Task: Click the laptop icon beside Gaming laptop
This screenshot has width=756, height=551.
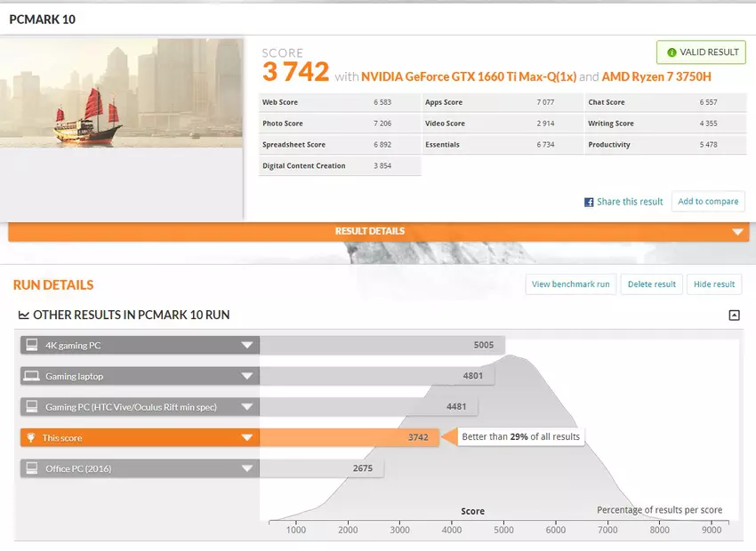Action: [x=31, y=377]
